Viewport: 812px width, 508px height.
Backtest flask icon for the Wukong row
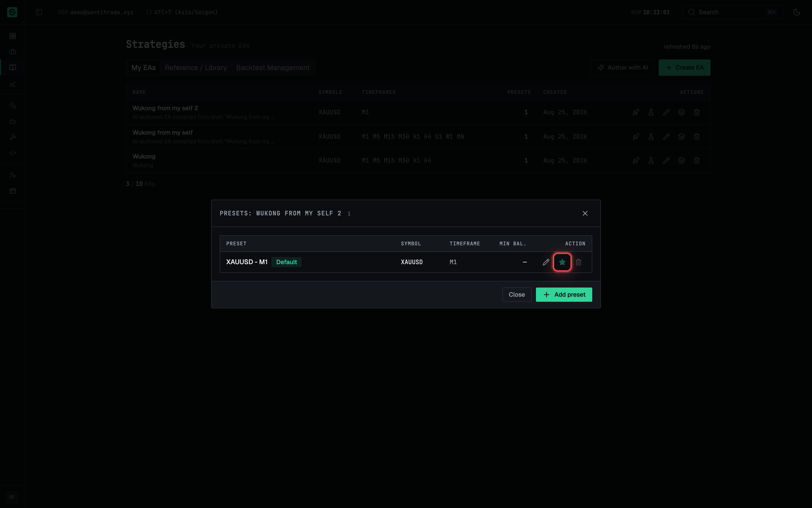pyautogui.click(x=651, y=161)
